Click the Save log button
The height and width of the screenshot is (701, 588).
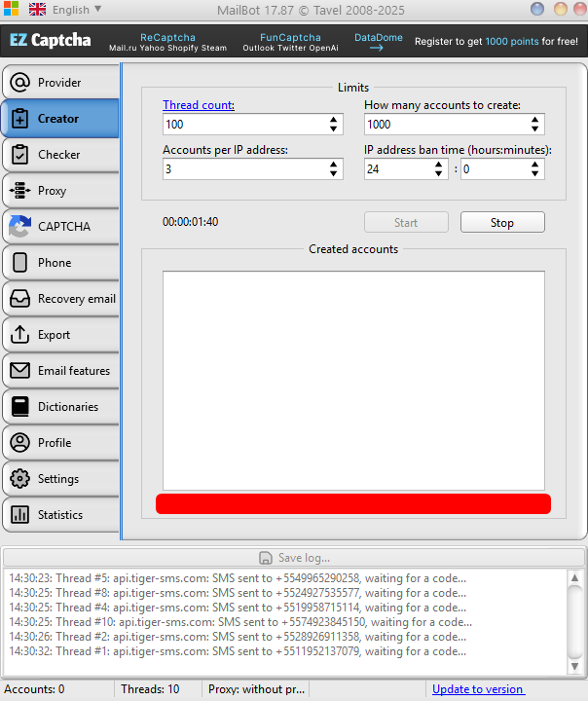click(294, 558)
